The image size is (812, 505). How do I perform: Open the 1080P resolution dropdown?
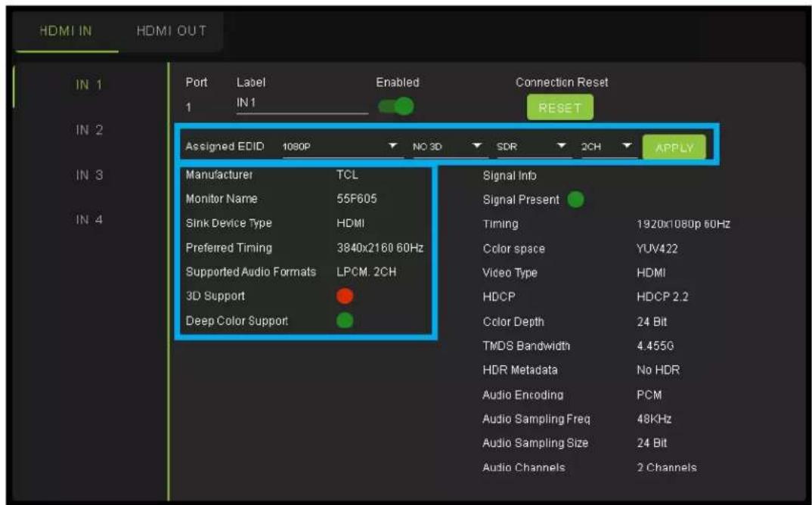(x=342, y=147)
